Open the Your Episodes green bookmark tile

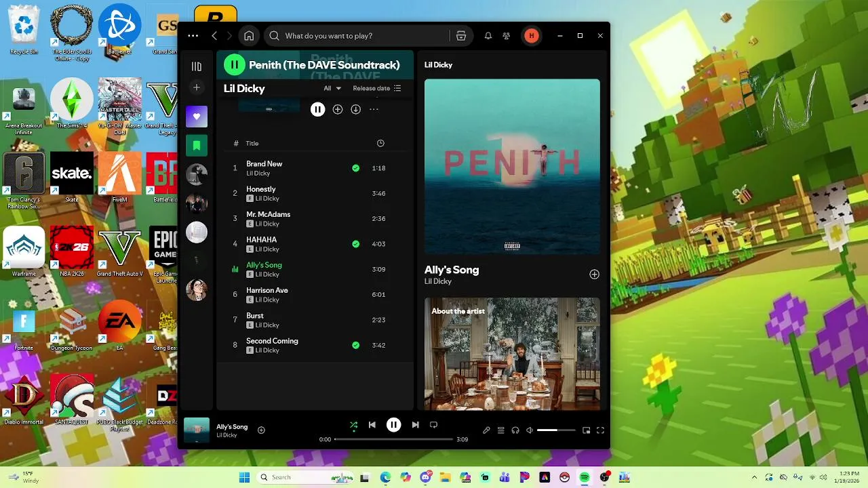(197, 145)
